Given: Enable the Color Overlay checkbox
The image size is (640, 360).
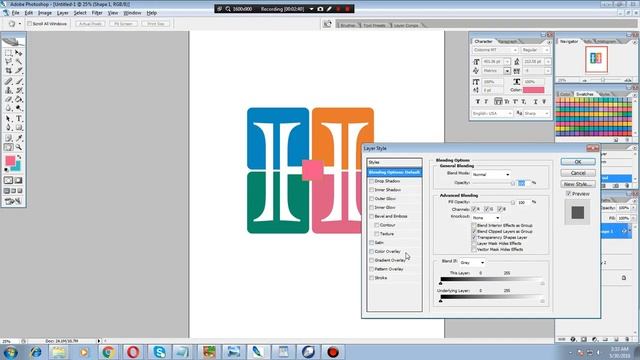Looking at the screenshot, I should pos(371,251).
